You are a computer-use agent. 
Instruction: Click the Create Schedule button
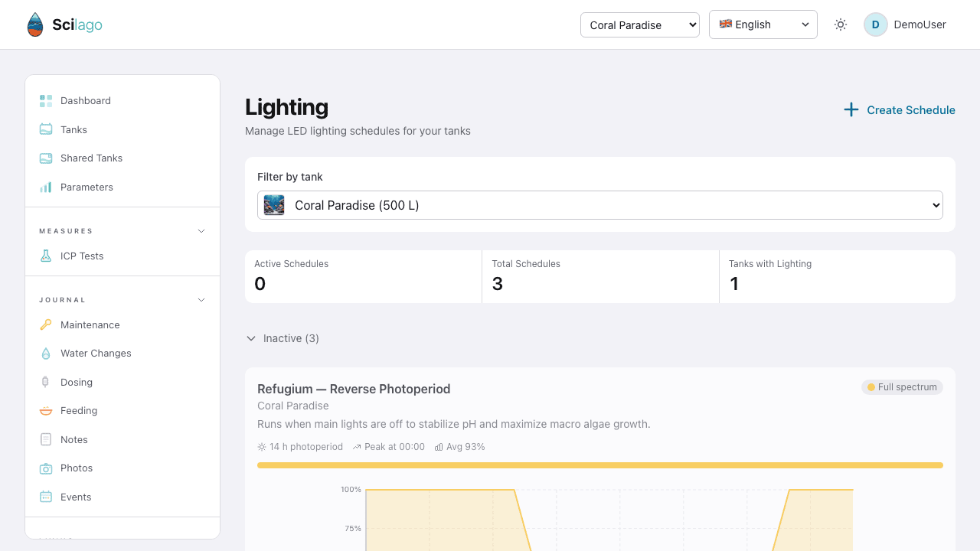coord(899,110)
